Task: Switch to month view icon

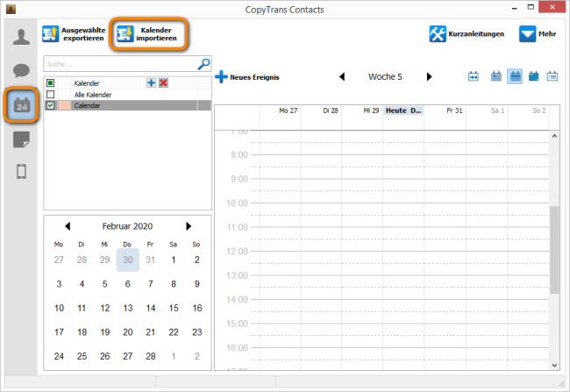Action: tap(534, 76)
